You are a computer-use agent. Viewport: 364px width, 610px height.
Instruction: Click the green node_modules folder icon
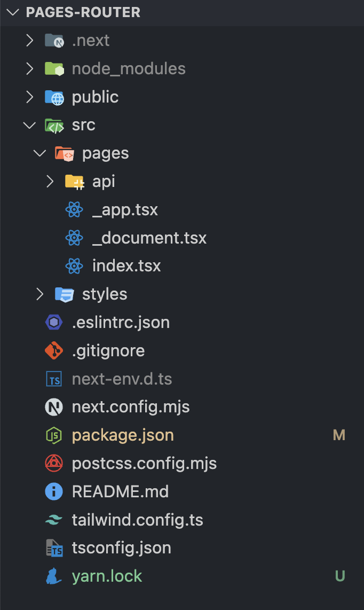click(54, 69)
